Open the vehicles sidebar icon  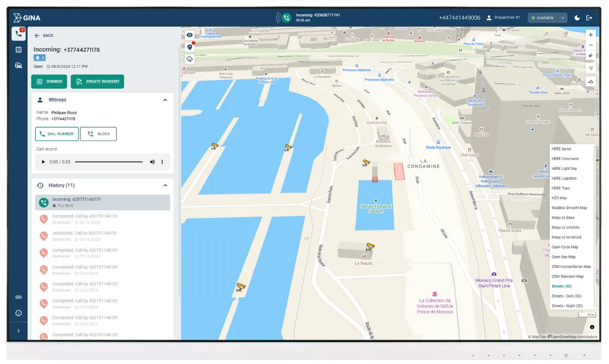click(19, 65)
